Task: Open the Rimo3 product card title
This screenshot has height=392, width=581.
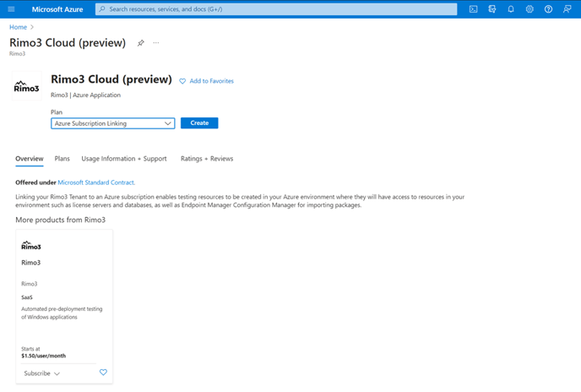Action: [x=30, y=263]
